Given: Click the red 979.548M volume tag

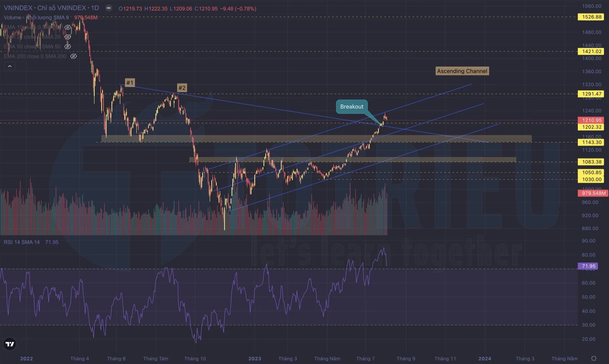Looking at the screenshot, I should tap(593, 193).
